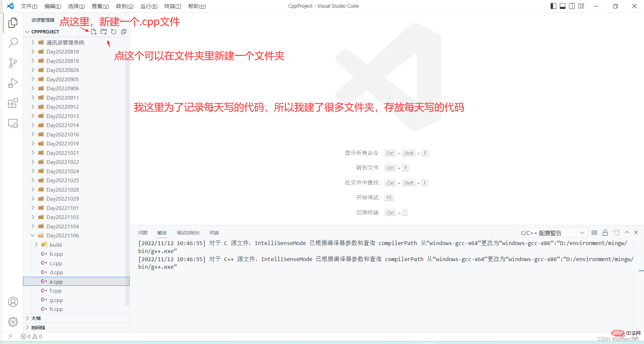Open the Extensions view
644x344 pixels.
click(x=13, y=103)
